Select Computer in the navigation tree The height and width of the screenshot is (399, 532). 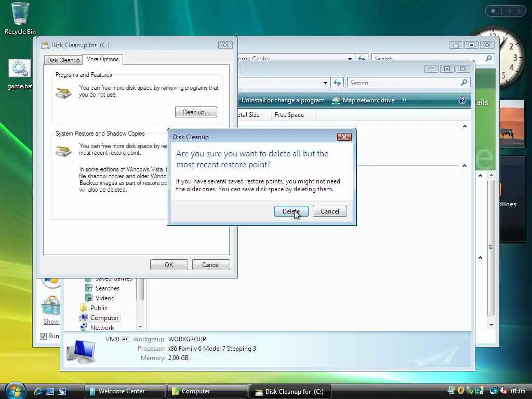[104, 317]
